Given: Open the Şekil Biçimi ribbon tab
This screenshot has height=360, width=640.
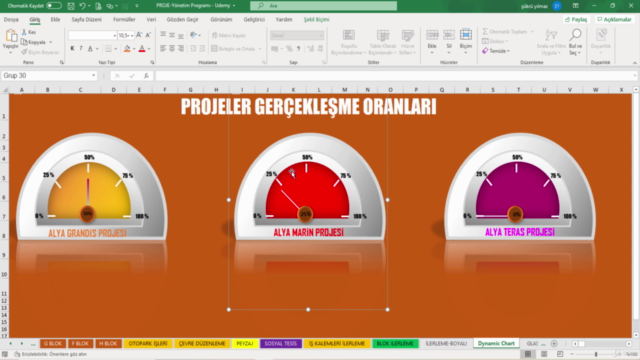Looking at the screenshot, I should pyautogui.click(x=316, y=19).
